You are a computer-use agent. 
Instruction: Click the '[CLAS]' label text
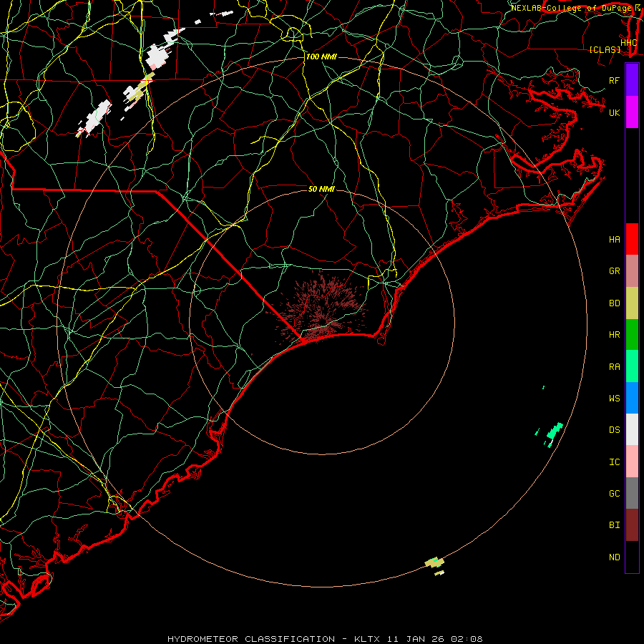[x=605, y=49]
